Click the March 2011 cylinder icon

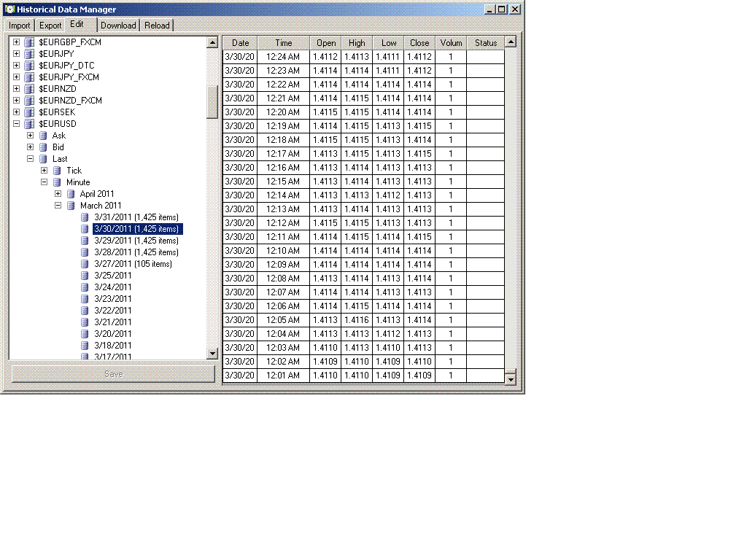(x=71, y=206)
